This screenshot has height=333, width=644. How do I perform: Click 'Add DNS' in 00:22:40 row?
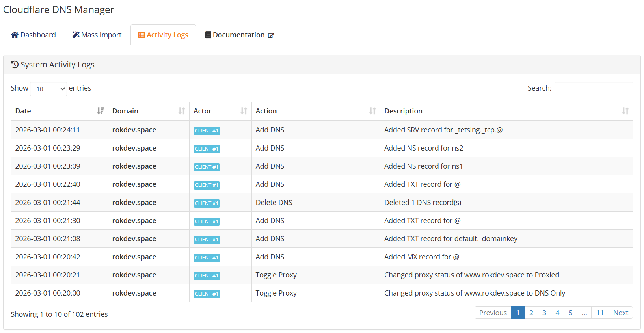point(270,184)
